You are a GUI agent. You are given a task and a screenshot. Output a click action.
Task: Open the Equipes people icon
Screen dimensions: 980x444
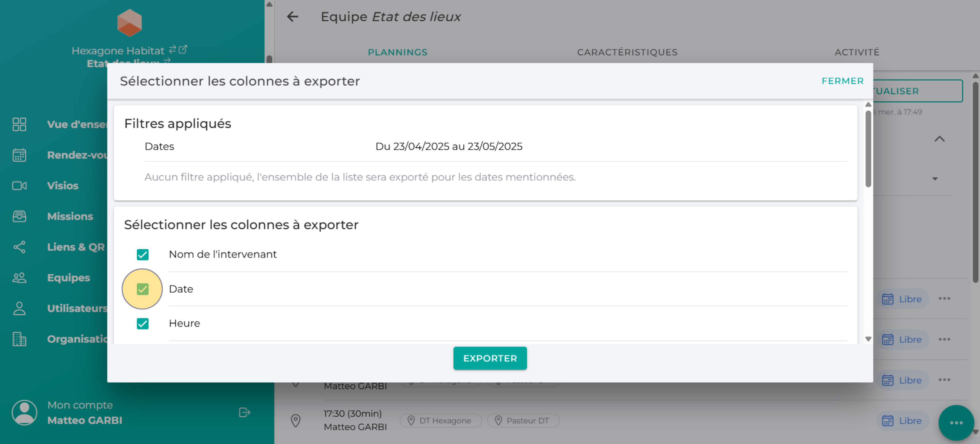coord(19,278)
